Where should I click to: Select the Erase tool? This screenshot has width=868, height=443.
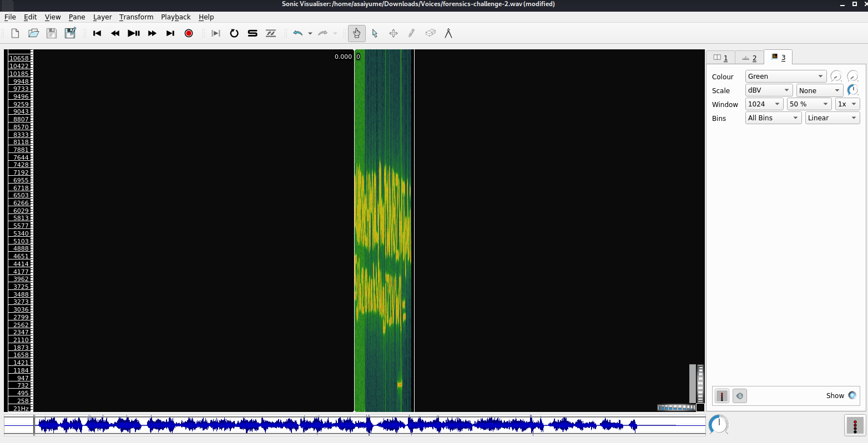[430, 33]
